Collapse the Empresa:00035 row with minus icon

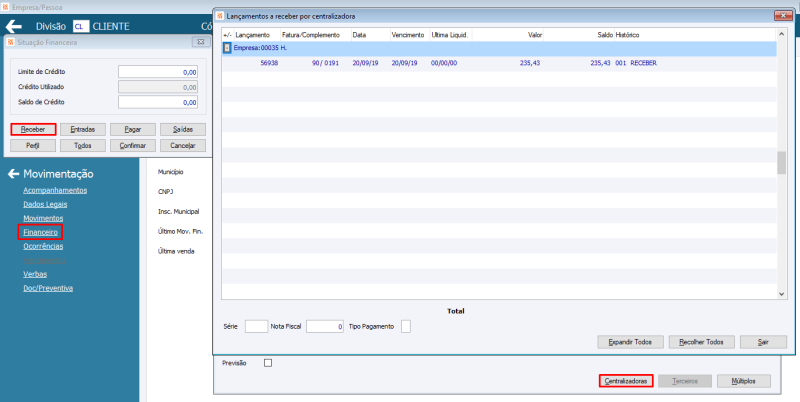228,48
